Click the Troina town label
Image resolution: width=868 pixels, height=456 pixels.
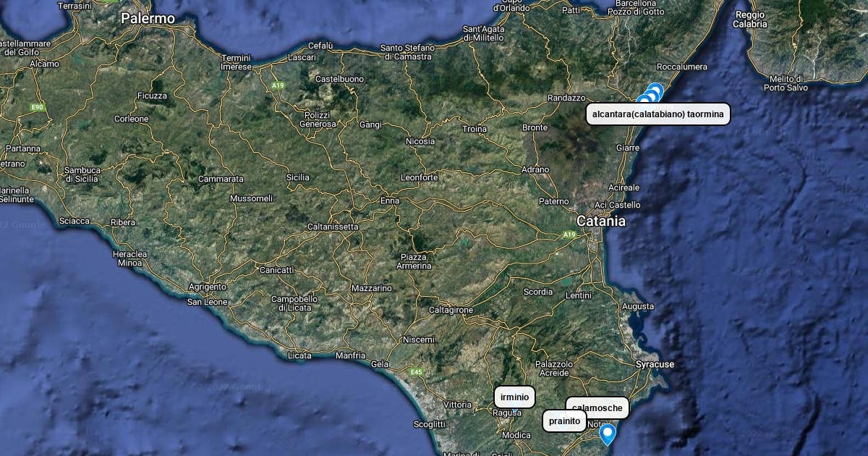point(475,129)
